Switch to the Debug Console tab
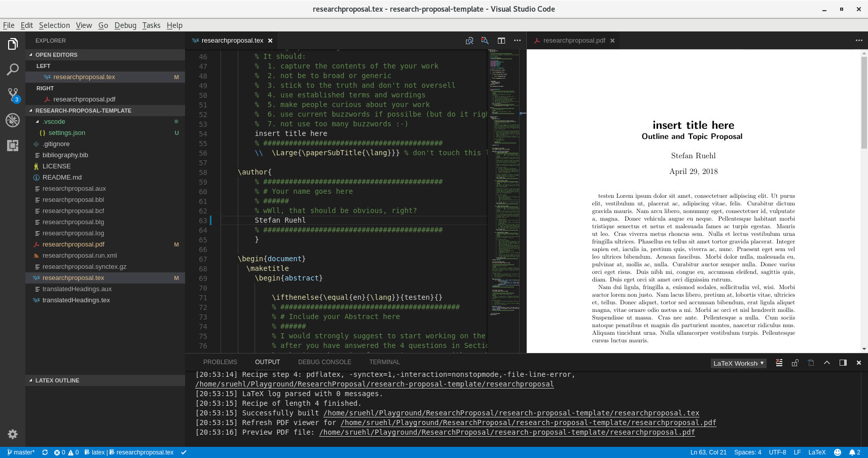Viewport: 868px width, 458px height. [324, 362]
